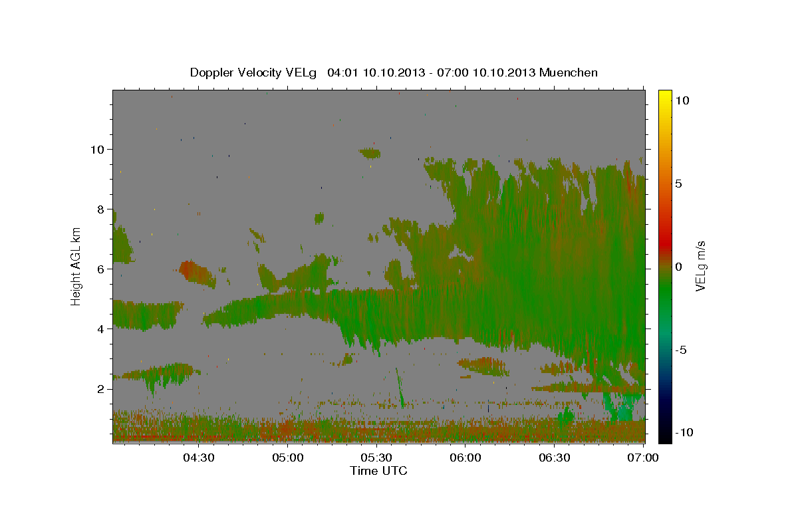The image size is (798, 532).
Task: Click the teal downdraft patch near 06:55
Action: click(x=622, y=407)
